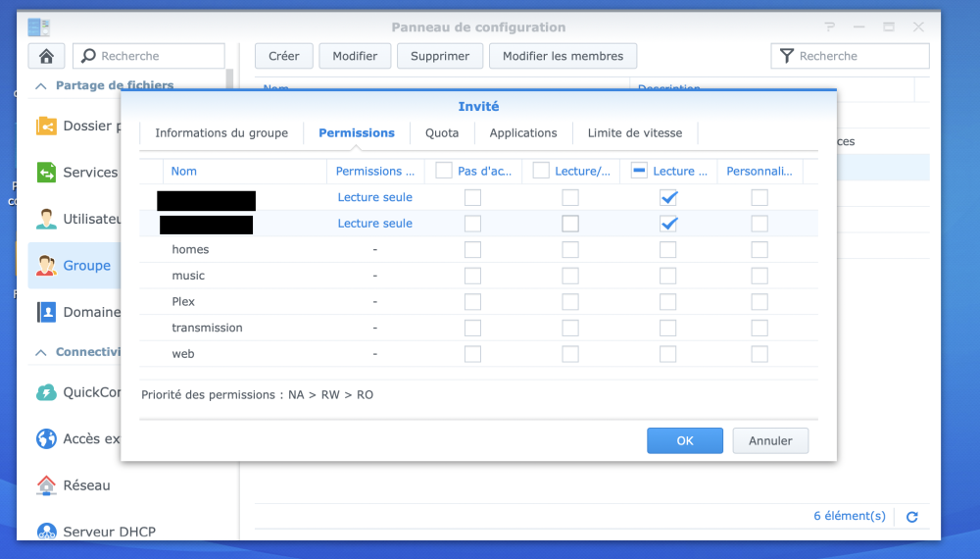980x559 pixels.
Task: Open Serveur DHCP icon
Action: (x=46, y=531)
